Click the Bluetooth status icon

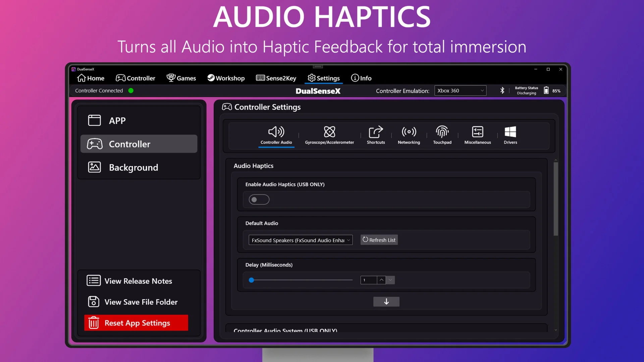click(502, 90)
